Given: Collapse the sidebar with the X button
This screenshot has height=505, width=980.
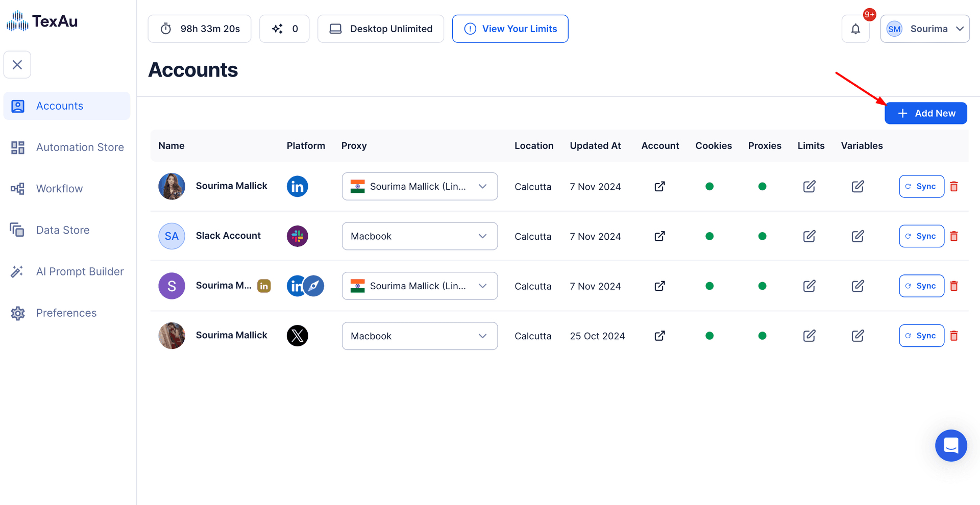Looking at the screenshot, I should pos(17,65).
